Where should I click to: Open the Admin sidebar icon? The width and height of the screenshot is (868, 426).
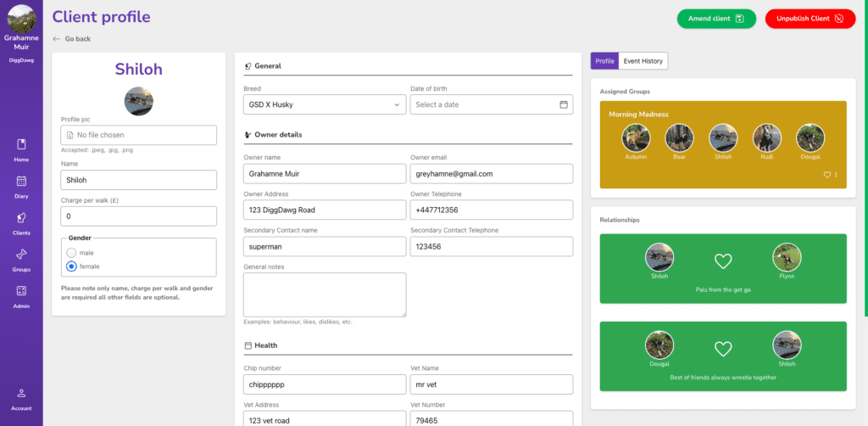(x=21, y=291)
